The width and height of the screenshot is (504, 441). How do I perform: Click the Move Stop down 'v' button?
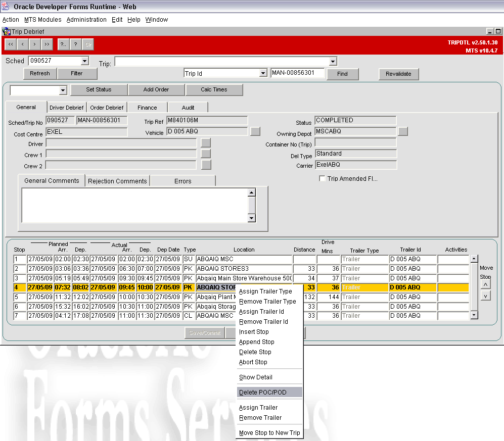[485, 296]
